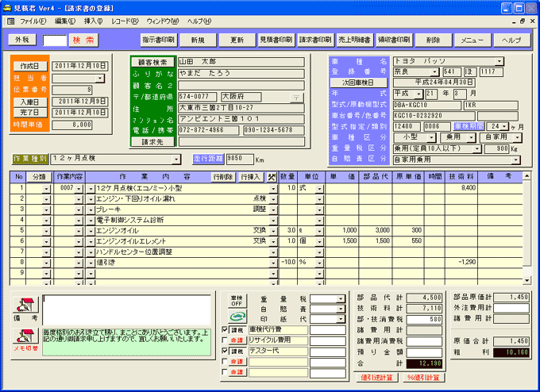
Task: Toggle the 外税 tax mode button
Action: tap(22, 40)
